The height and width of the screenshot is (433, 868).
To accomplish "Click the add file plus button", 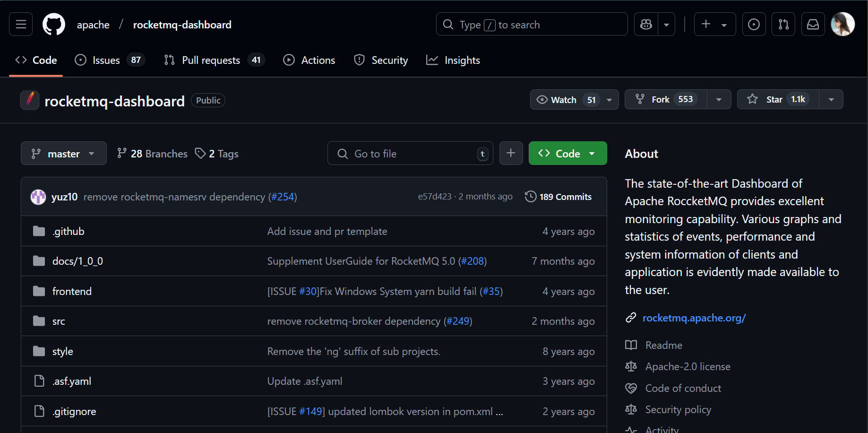I will (x=511, y=153).
